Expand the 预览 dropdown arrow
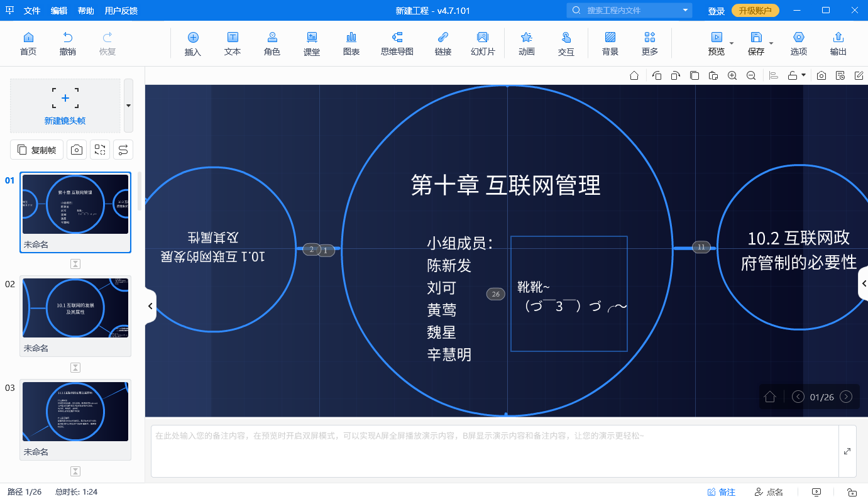 tap(732, 43)
